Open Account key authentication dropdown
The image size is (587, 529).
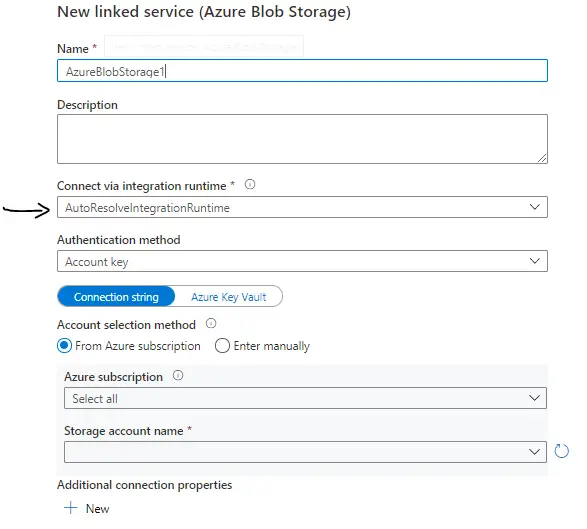point(302,261)
